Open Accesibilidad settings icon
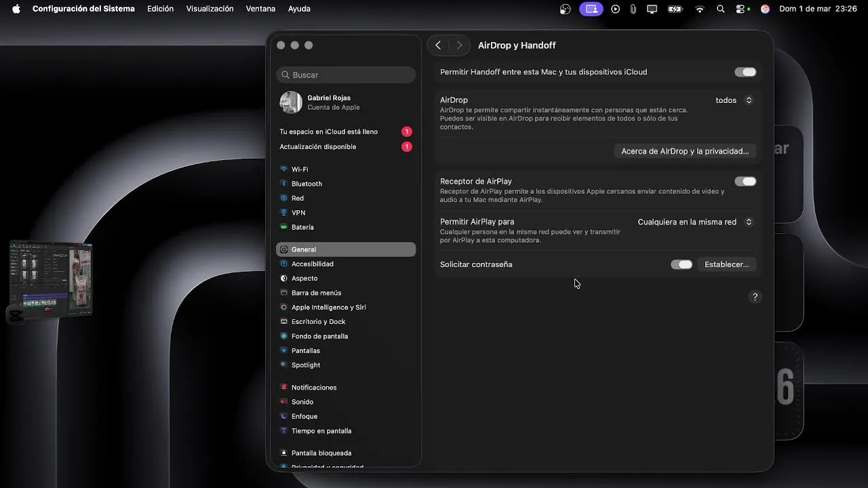This screenshot has width=868, height=488. tap(283, 264)
